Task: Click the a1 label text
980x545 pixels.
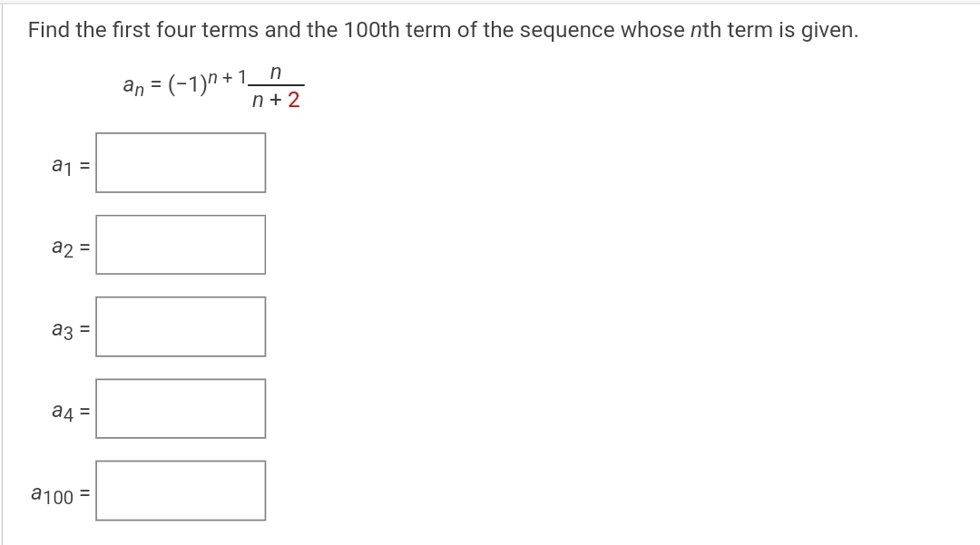Action: [63, 166]
